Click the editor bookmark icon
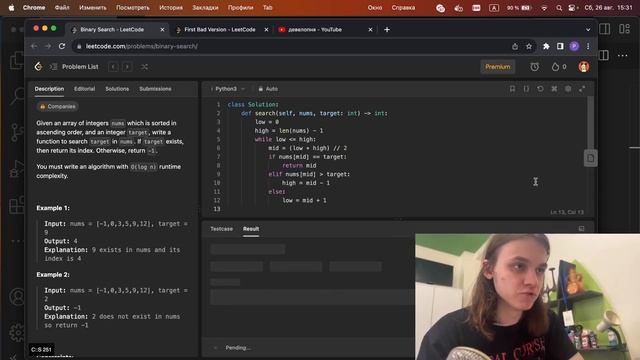640x360 pixels. 512,89
